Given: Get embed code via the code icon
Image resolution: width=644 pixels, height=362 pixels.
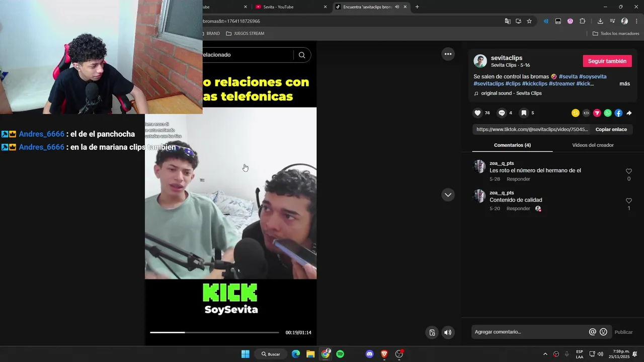Looking at the screenshot, I should point(586,113).
